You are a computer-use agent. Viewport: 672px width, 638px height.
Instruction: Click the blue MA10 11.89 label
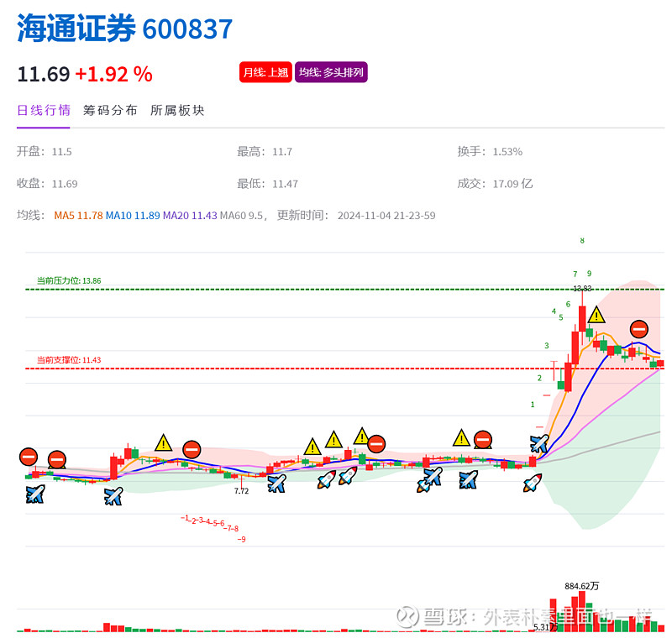click(x=133, y=216)
